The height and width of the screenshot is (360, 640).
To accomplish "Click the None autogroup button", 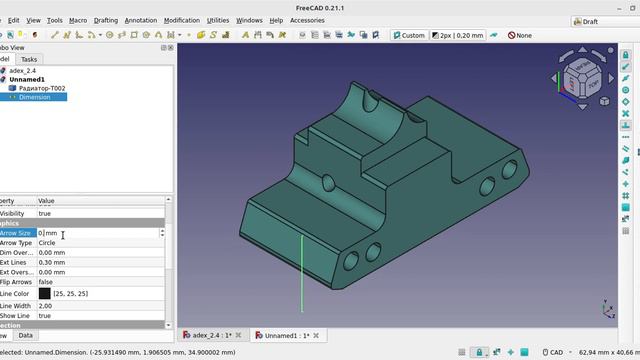I will tap(520, 36).
